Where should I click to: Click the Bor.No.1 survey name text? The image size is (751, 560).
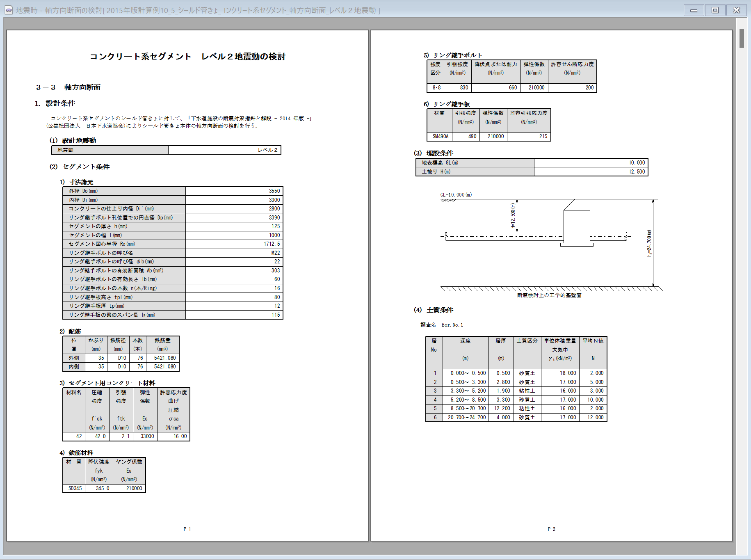tap(452, 325)
